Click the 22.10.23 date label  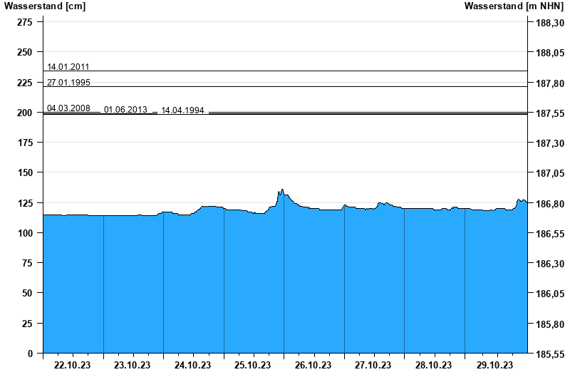pyautogui.click(x=73, y=366)
